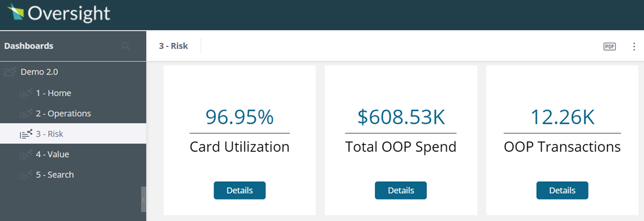Click the 3 - Risk header tab
The width and height of the screenshot is (644, 221).
coord(174,46)
